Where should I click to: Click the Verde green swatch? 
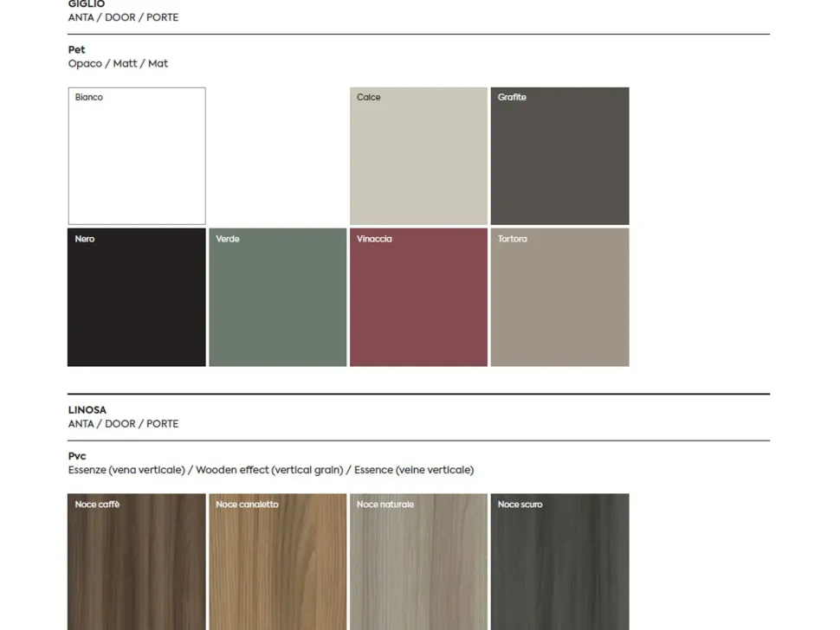[277, 297]
